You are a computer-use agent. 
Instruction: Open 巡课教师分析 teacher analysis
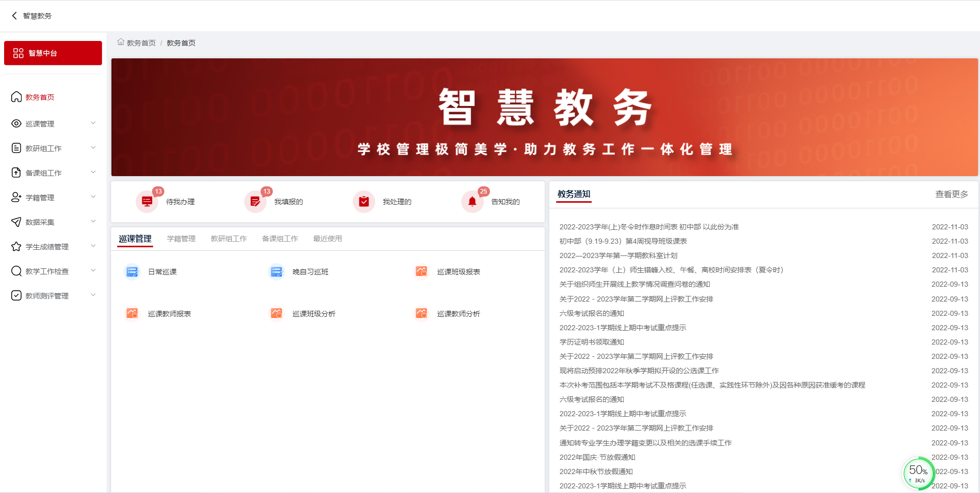pyautogui.click(x=458, y=313)
